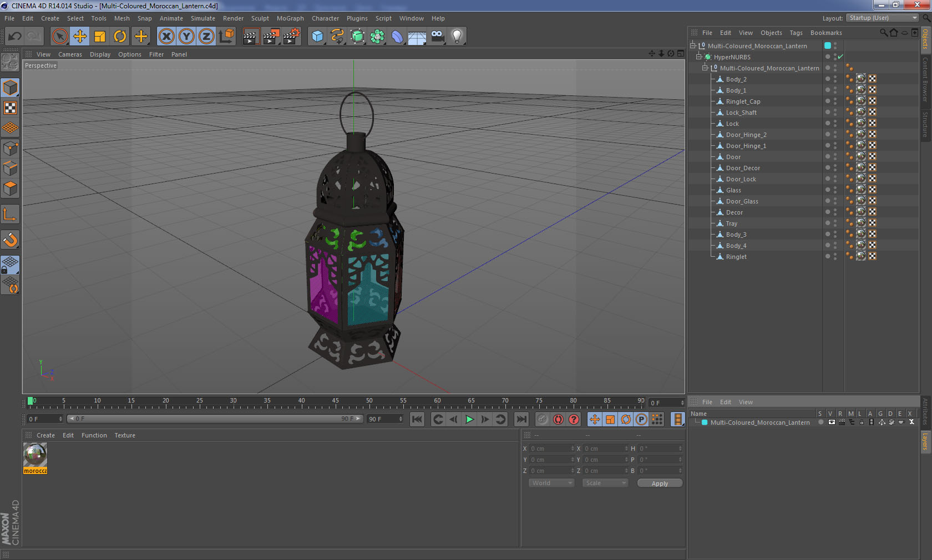Open the viewport Display menu
The height and width of the screenshot is (560, 932).
pyautogui.click(x=100, y=54)
